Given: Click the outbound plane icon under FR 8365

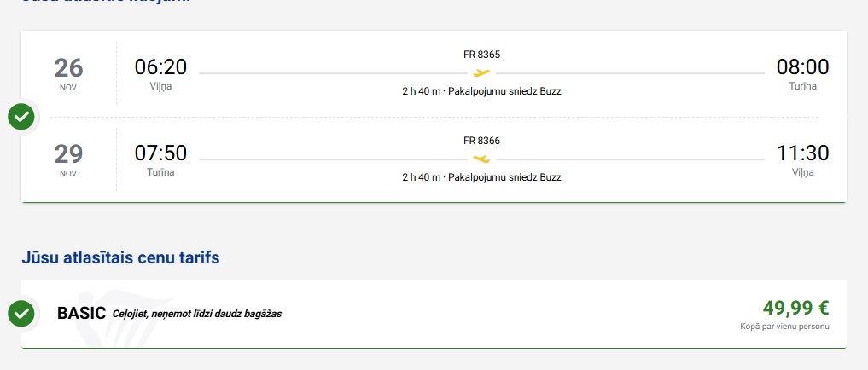Looking at the screenshot, I should [x=482, y=73].
